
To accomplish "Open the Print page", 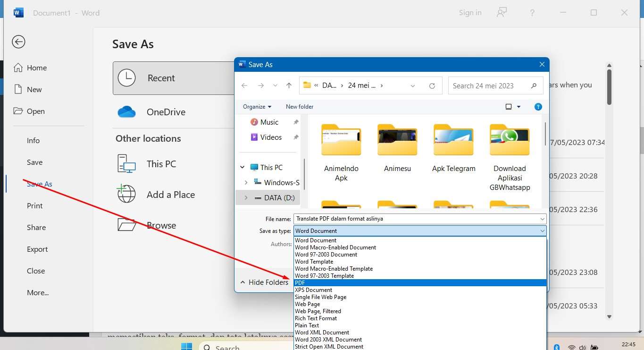I will click(x=34, y=205).
